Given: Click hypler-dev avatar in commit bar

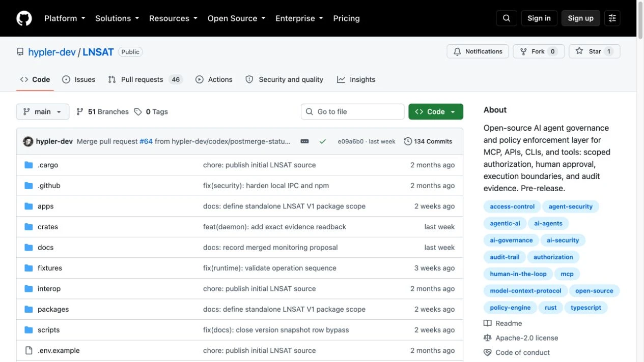Looking at the screenshot, I should 28,141.
